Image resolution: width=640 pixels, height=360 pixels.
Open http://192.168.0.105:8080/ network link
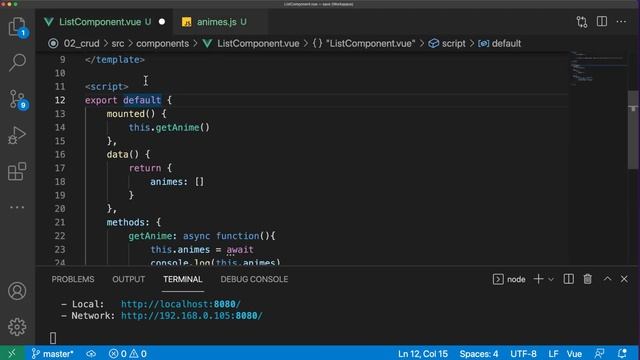coord(192,316)
